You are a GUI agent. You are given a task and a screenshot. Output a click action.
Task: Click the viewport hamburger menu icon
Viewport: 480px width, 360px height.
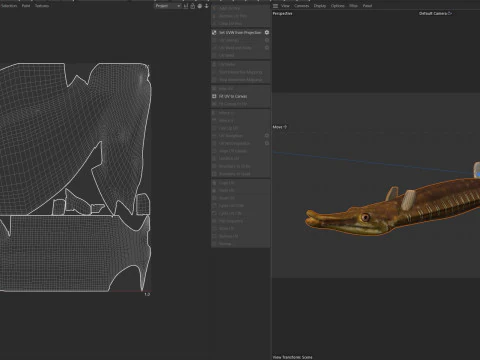click(275, 6)
